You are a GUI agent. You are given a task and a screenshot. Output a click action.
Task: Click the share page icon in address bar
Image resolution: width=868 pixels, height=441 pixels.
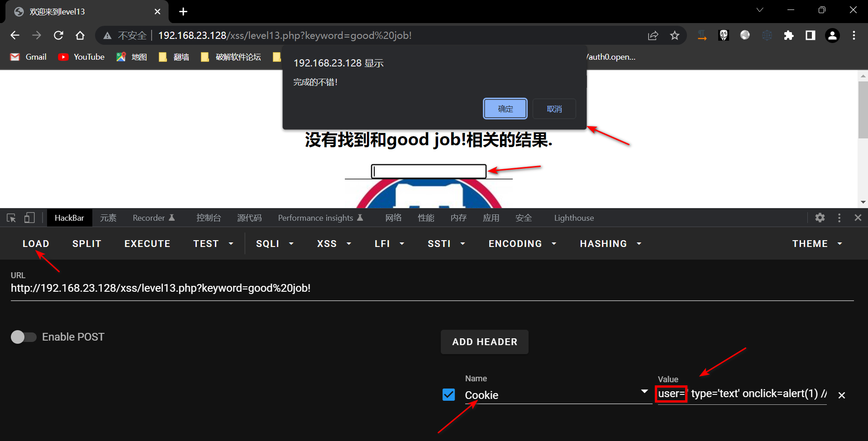653,36
